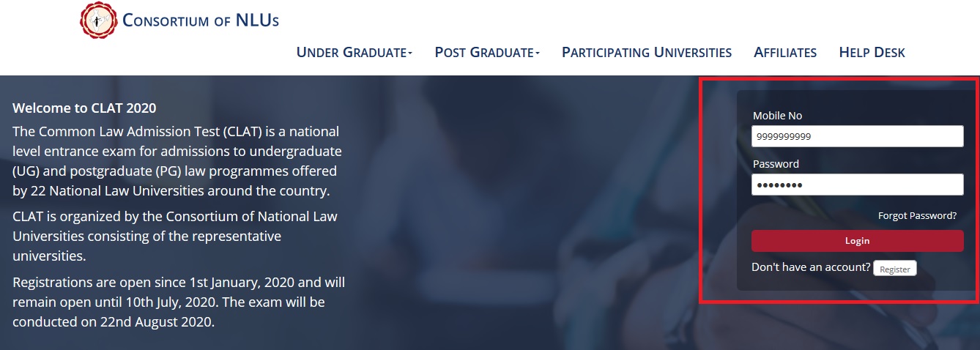Focus the Password input field
This screenshot has width=980, height=350.
[x=857, y=185]
